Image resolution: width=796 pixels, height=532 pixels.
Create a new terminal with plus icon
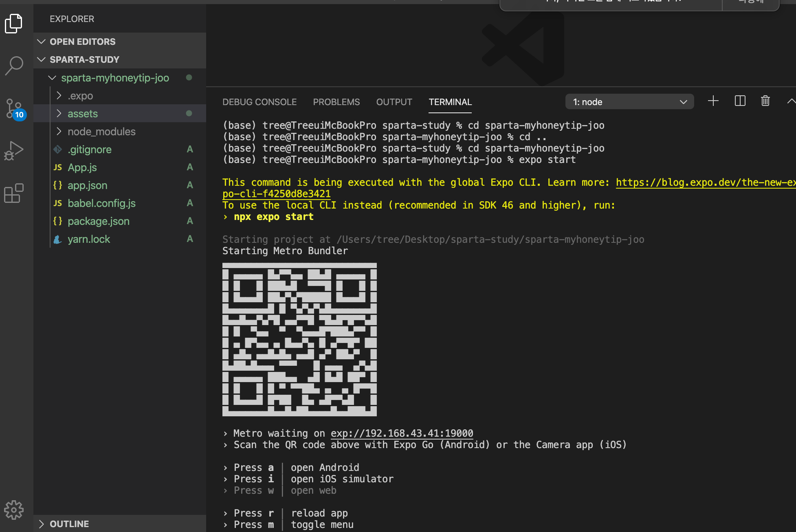[x=713, y=101]
